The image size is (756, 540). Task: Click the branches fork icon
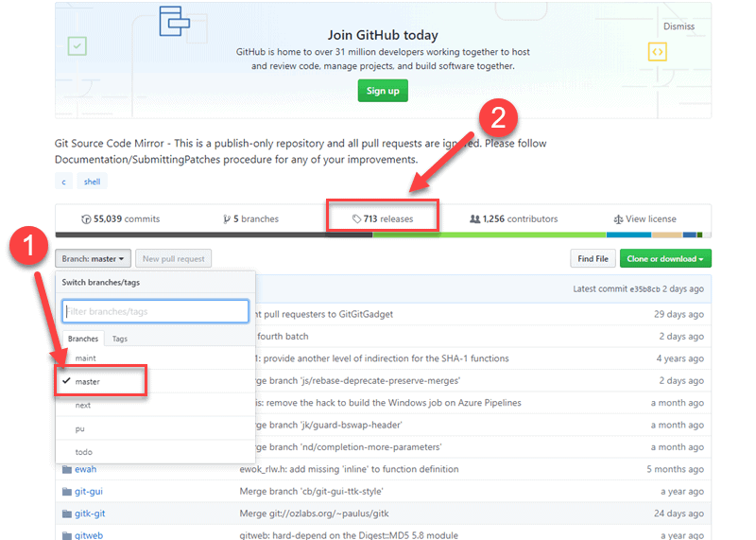click(226, 219)
